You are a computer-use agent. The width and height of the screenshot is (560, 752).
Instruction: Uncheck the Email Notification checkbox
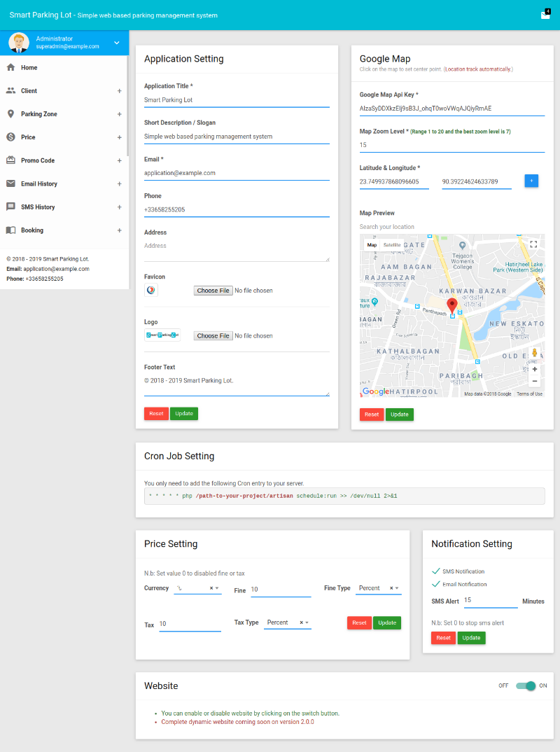[x=436, y=584]
